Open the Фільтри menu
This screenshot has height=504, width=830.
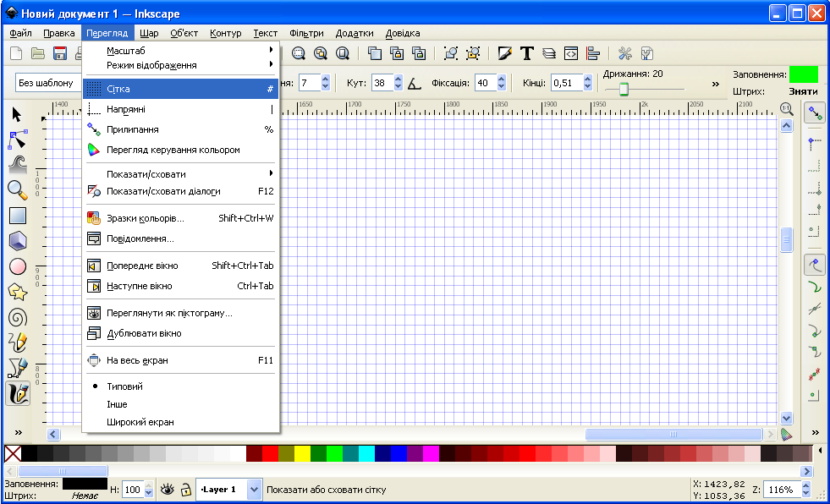[x=306, y=33]
